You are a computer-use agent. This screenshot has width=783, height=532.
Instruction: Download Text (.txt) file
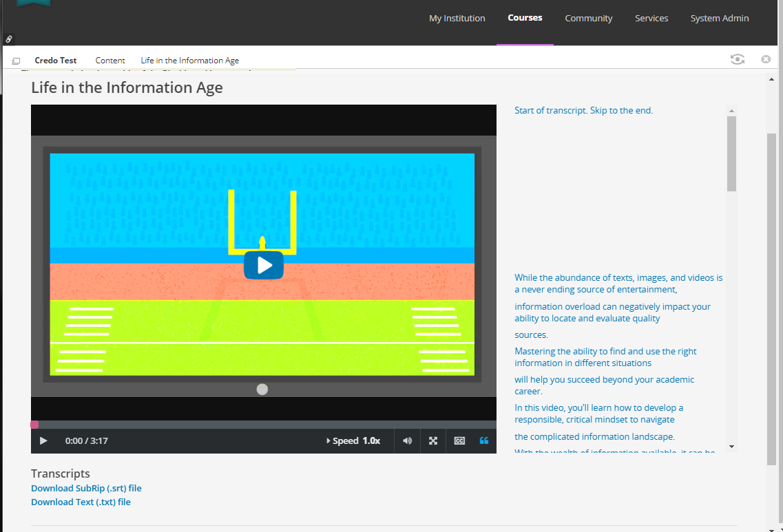point(81,502)
